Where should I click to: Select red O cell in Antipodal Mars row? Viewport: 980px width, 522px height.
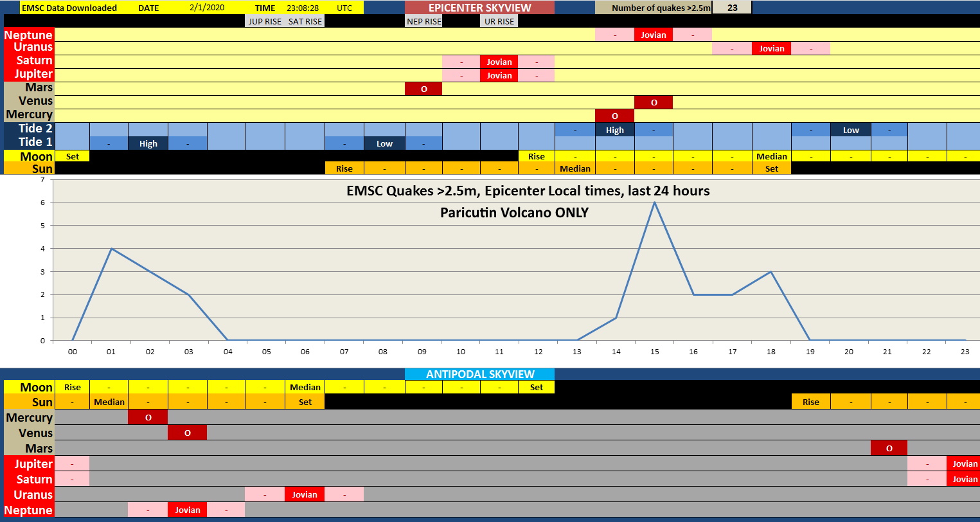pyautogui.click(x=889, y=448)
